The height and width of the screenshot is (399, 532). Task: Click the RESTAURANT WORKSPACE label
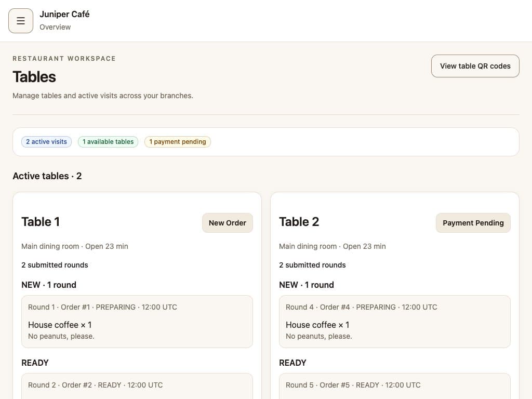(64, 58)
